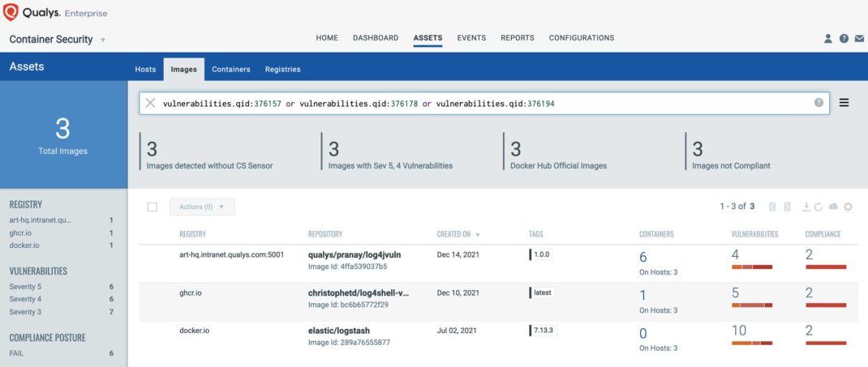Open the HOME menu
868x367 pixels.
(x=327, y=38)
